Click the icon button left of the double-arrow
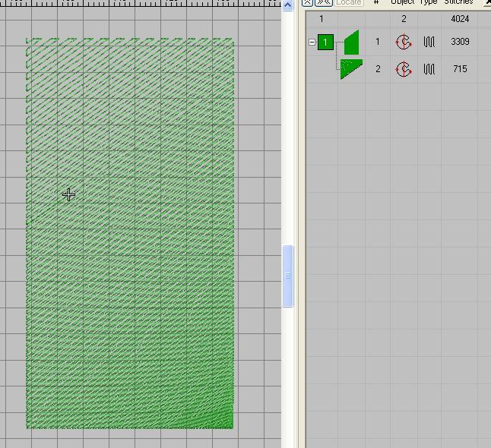 (x=309, y=2)
